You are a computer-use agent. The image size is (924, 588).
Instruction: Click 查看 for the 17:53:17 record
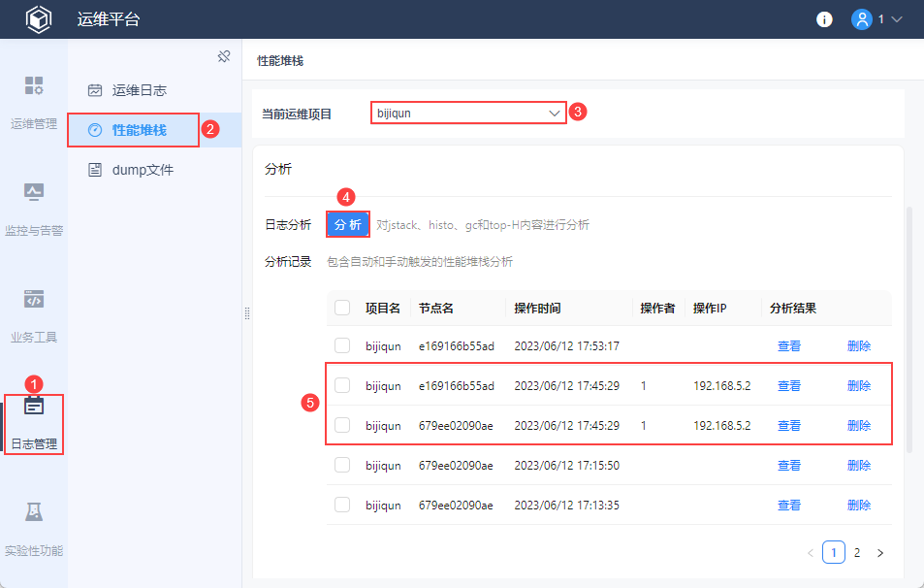(x=789, y=346)
